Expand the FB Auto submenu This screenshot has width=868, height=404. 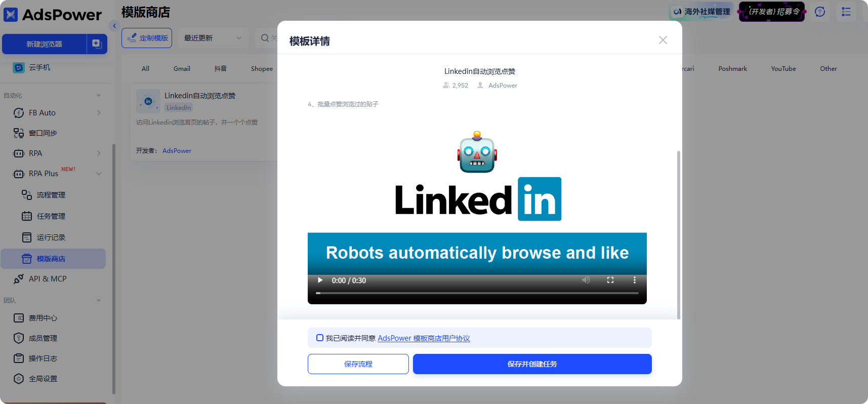pos(99,113)
